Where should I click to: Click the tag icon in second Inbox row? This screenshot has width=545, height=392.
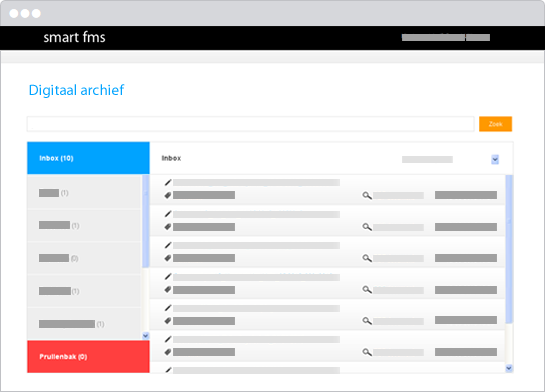click(168, 227)
